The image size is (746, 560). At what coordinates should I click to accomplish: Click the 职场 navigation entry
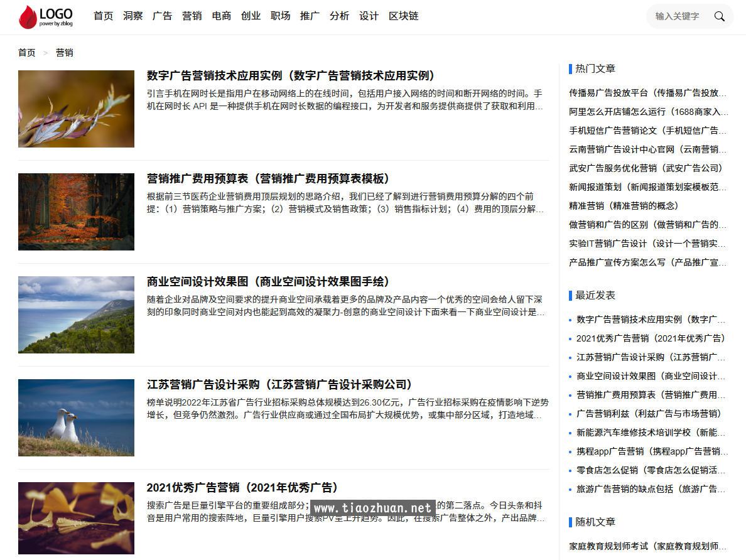[280, 16]
